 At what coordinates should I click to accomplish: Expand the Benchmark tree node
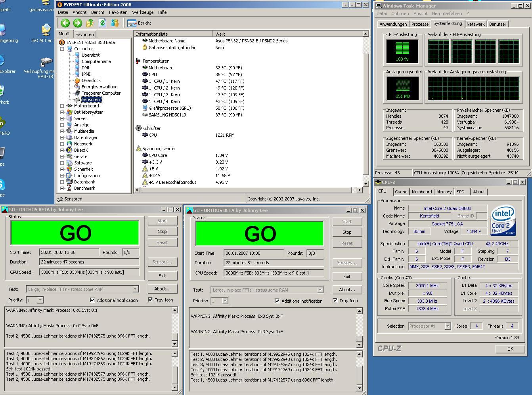[62, 188]
